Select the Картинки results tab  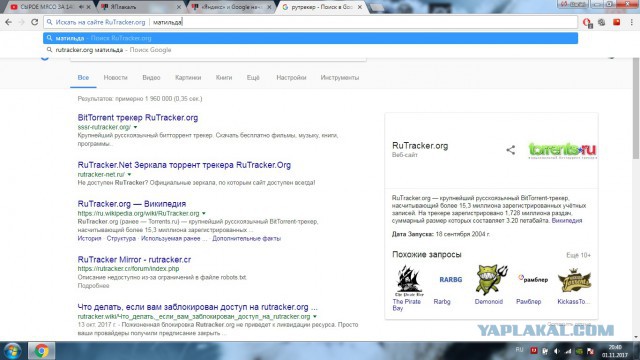tap(188, 78)
